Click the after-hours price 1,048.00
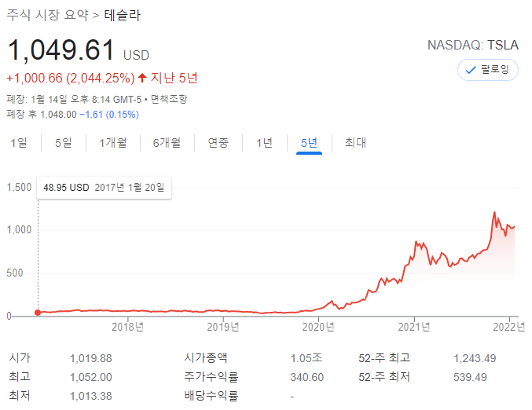This screenshot has width=532, height=410. [59, 115]
